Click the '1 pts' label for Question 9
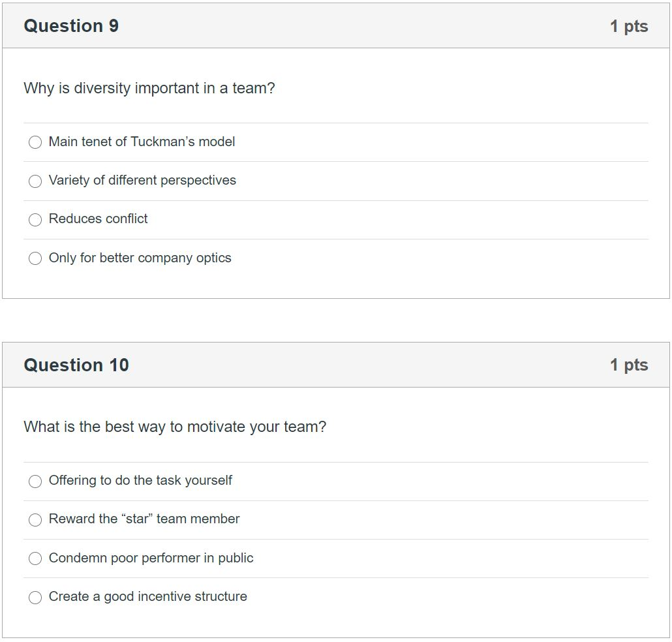This screenshot has width=672, height=642. point(629,26)
